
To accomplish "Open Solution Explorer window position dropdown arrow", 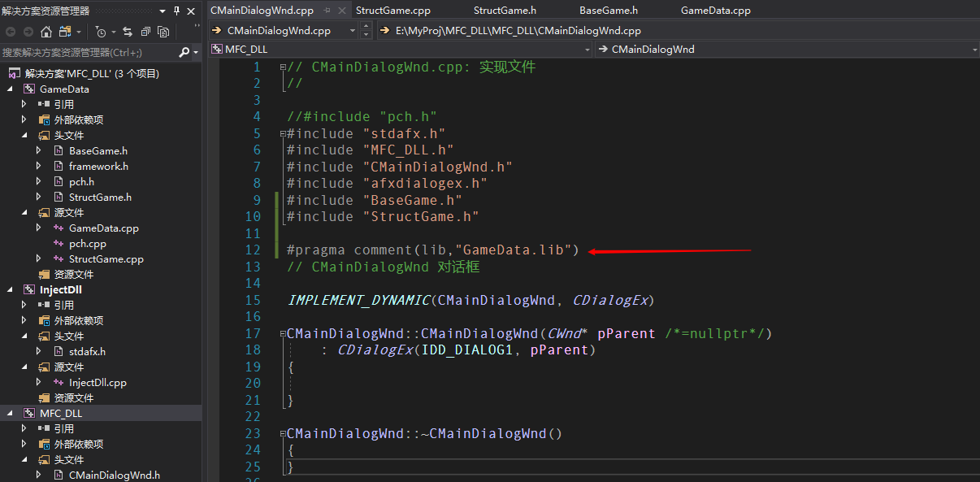I will click(163, 11).
